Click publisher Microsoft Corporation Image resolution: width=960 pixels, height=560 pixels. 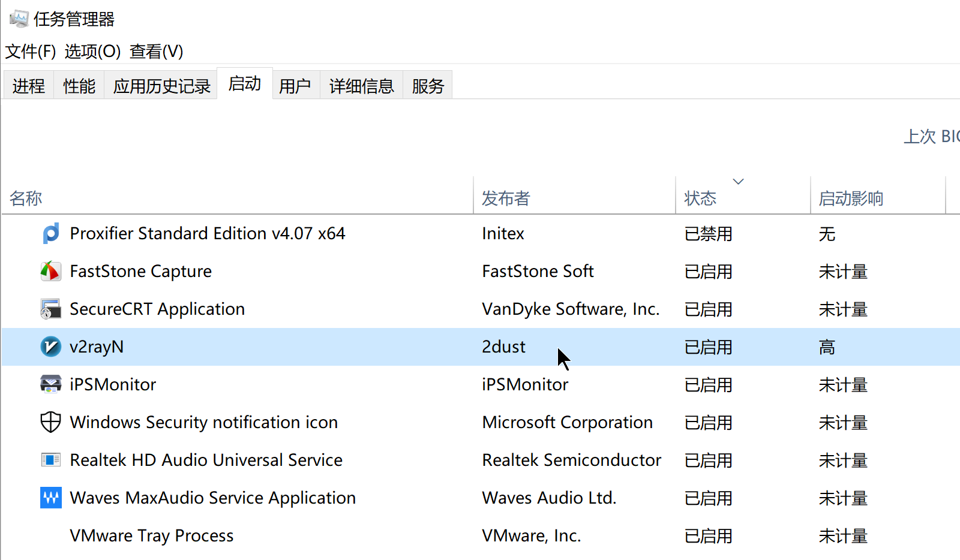(x=568, y=422)
